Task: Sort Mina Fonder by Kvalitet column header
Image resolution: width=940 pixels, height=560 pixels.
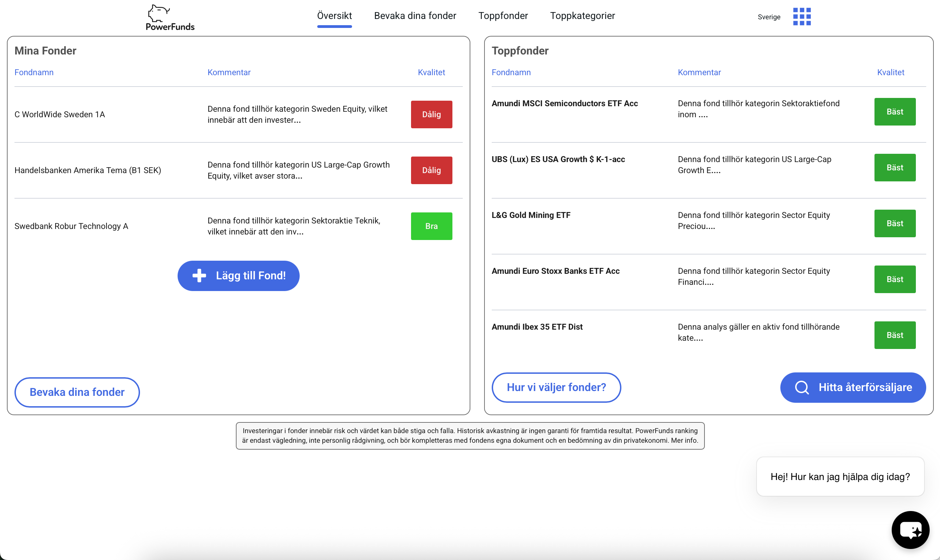Action: click(x=431, y=72)
